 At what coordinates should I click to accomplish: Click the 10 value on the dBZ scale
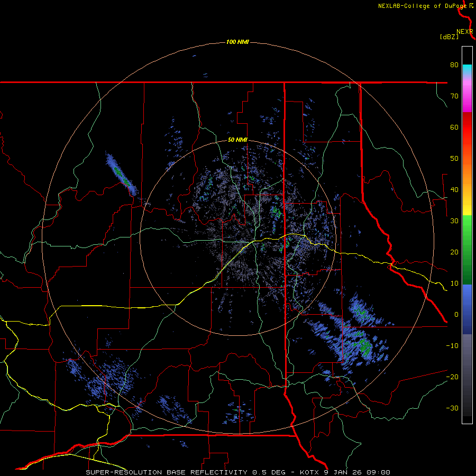(x=454, y=283)
